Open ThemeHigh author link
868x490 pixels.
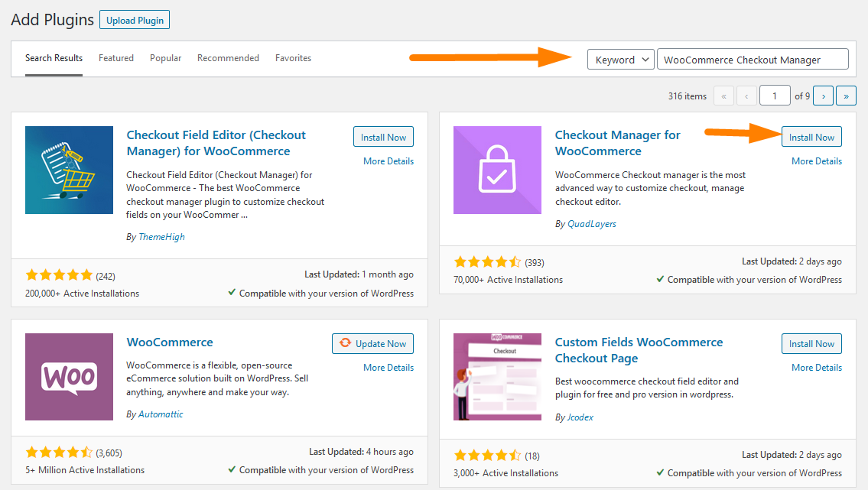[161, 237]
